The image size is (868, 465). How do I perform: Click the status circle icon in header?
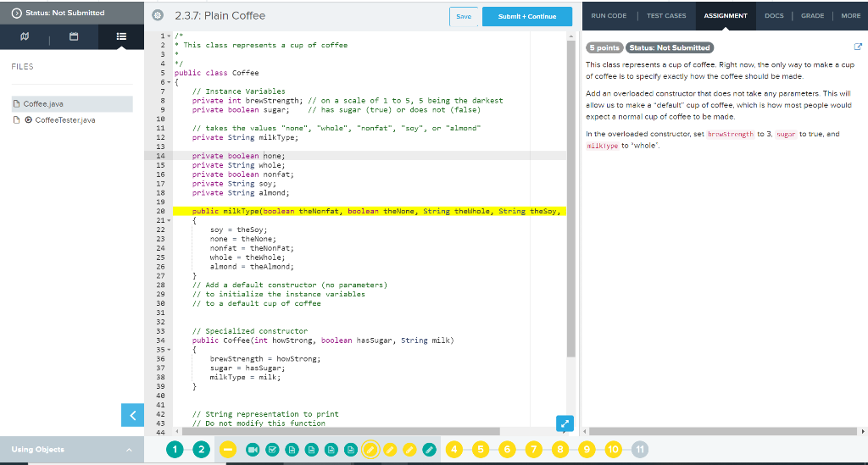(17, 13)
